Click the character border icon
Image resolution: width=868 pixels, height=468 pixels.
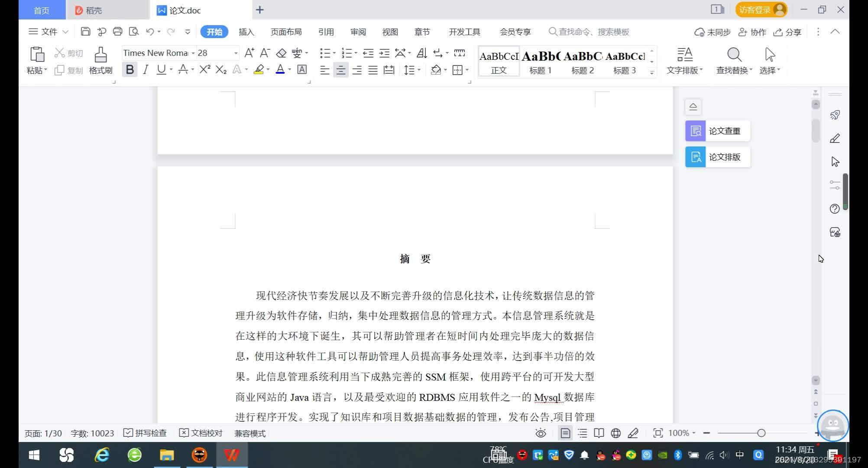[302, 69]
